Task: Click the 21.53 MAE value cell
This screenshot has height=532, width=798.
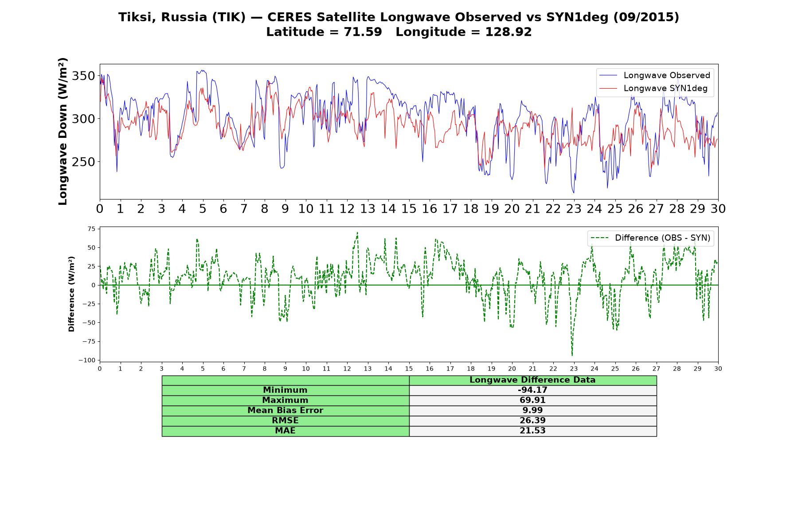Action: pyautogui.click(x=533, y=431)
